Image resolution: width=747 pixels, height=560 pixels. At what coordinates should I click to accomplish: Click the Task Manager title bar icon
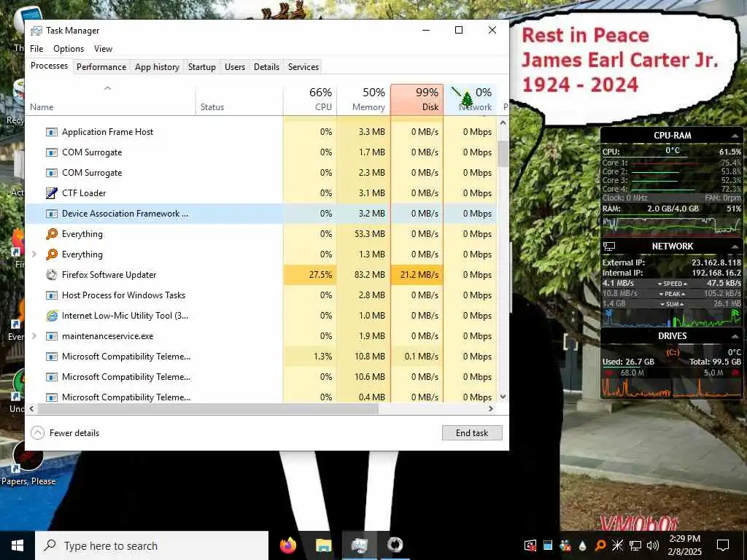coord(36,31)
